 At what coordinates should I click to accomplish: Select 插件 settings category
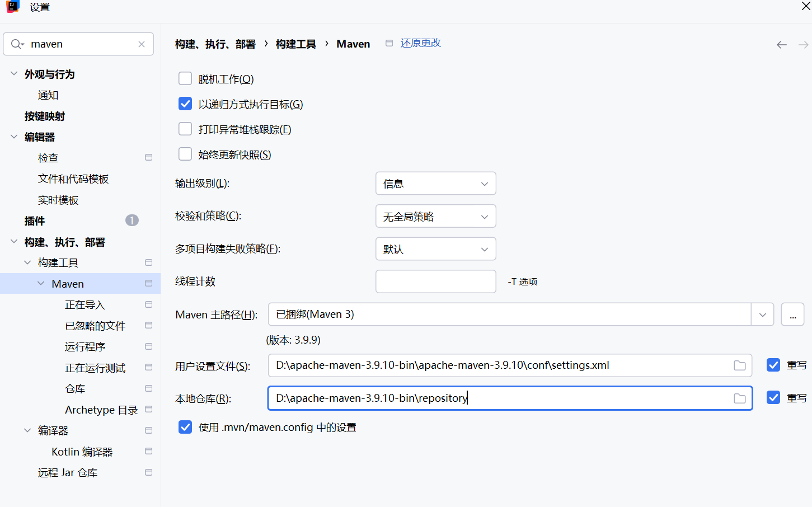pyautogui.click(x=35, y=221)
